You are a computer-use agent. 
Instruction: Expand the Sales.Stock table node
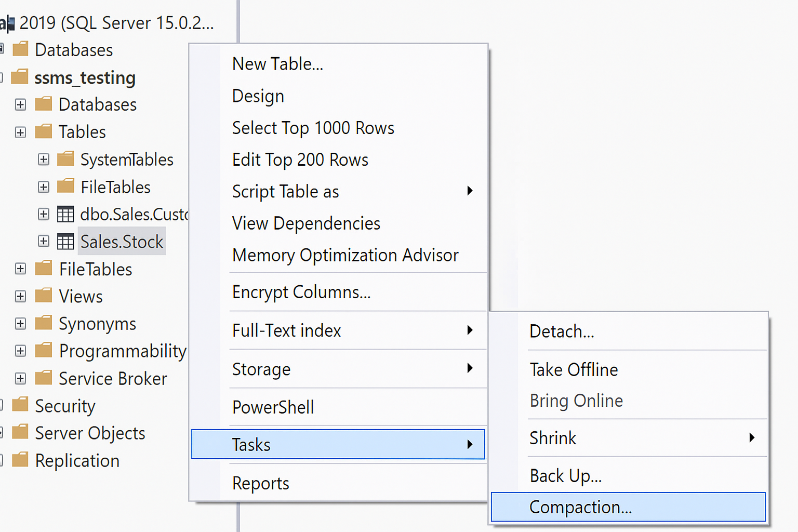tap(44, 241)
